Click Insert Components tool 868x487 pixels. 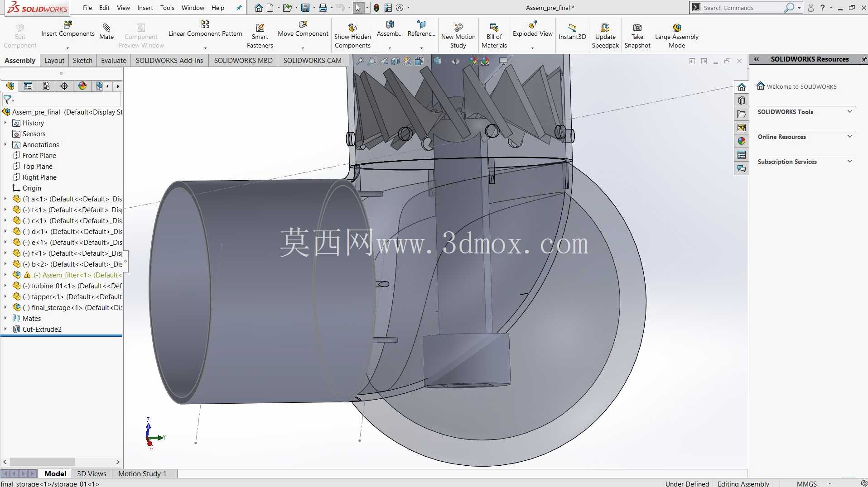68,29
